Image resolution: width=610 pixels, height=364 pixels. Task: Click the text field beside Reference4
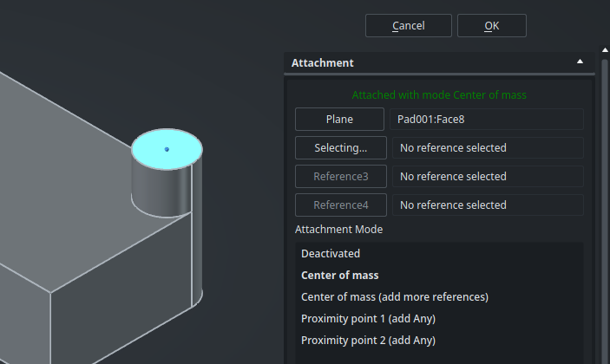coord(488,205)
